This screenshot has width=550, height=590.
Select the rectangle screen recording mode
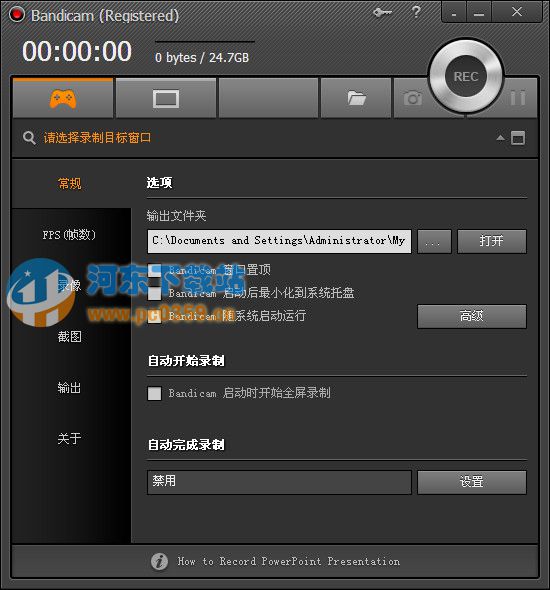166,99
